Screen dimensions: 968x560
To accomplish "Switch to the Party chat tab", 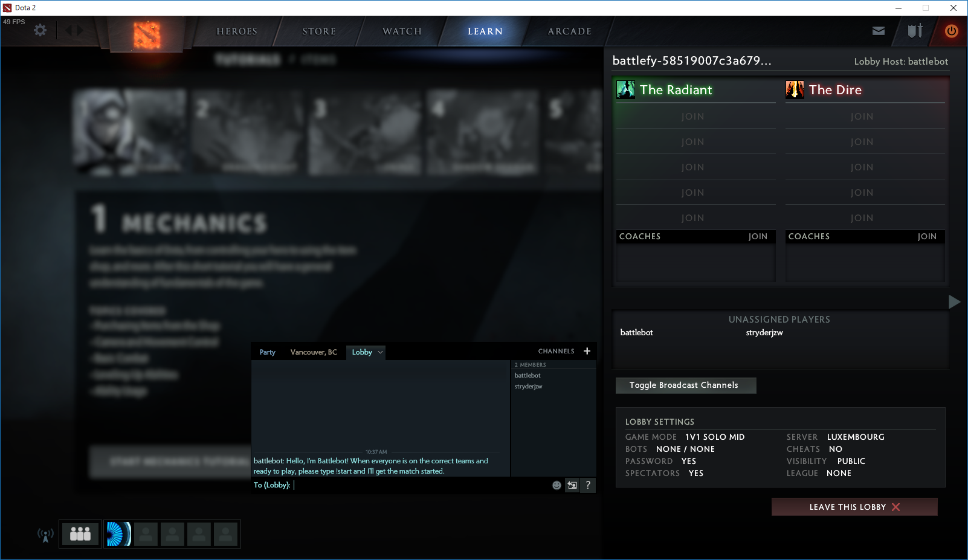I will (268, 352).
